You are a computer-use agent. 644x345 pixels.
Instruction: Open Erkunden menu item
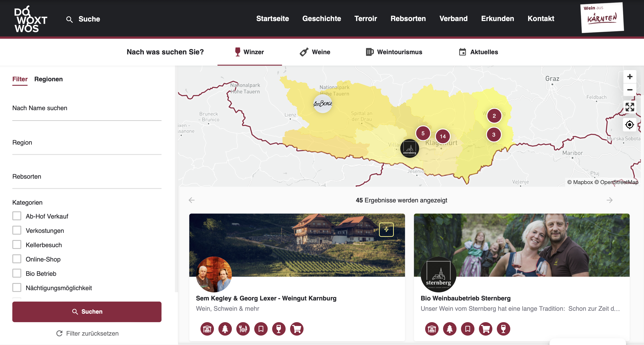[498, 19]
